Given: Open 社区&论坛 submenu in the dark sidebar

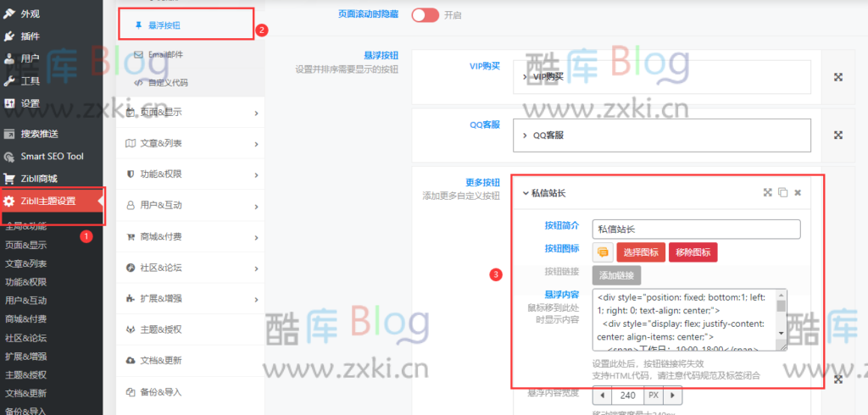Looking at the screenshot, I should (25, 338).
